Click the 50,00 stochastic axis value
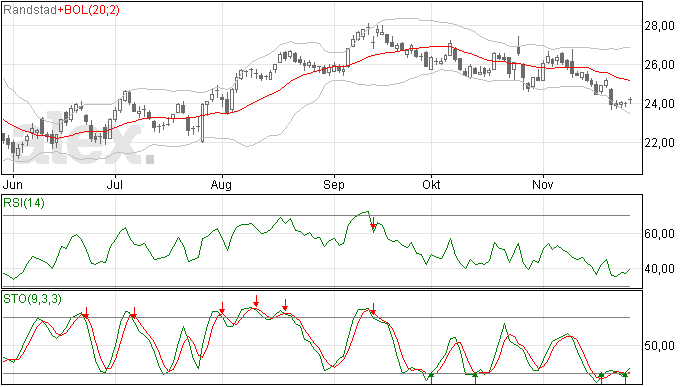This screenshot has height=387, width=690. (659, 346)
